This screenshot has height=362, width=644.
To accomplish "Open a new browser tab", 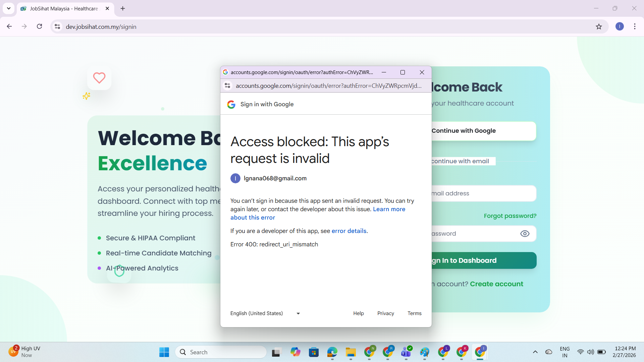I will pyautogui.click(x=123, y=8).
